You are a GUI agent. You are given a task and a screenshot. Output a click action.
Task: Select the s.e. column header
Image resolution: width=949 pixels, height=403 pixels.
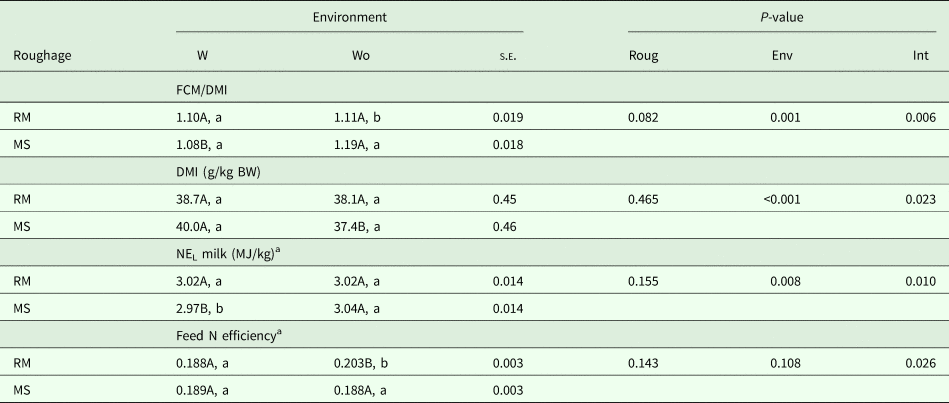point(509,56)
